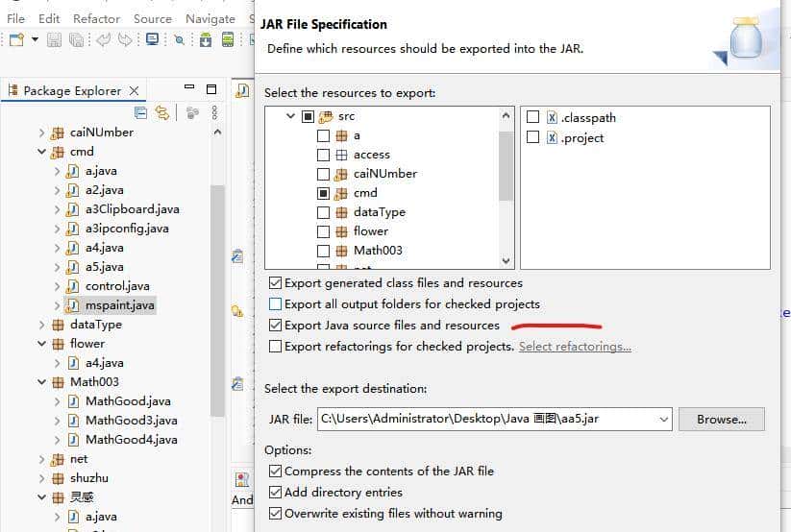Open the Package Explorer view menu dots
Screen dimensions: 791x532
(214, 112)
